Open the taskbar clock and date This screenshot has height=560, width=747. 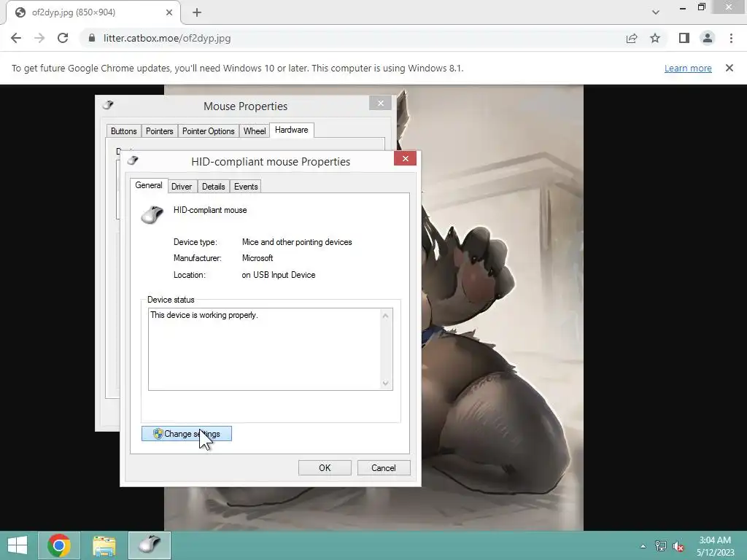[x=715, y=546]
